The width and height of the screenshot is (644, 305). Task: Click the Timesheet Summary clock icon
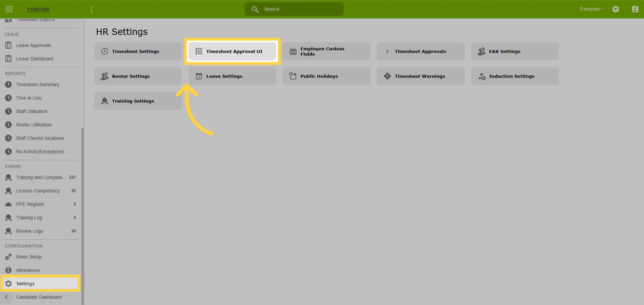(8, 84)
